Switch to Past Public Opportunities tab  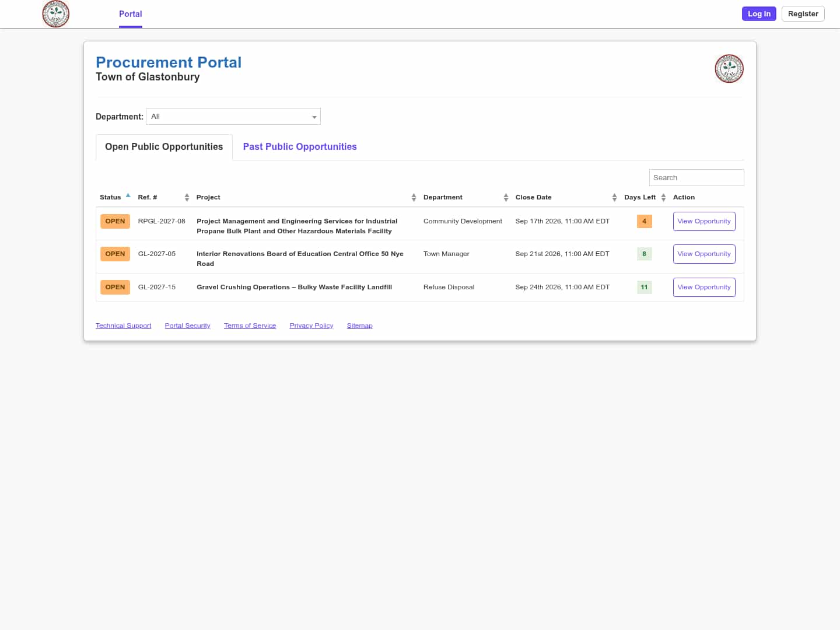[x=300, y=147]
